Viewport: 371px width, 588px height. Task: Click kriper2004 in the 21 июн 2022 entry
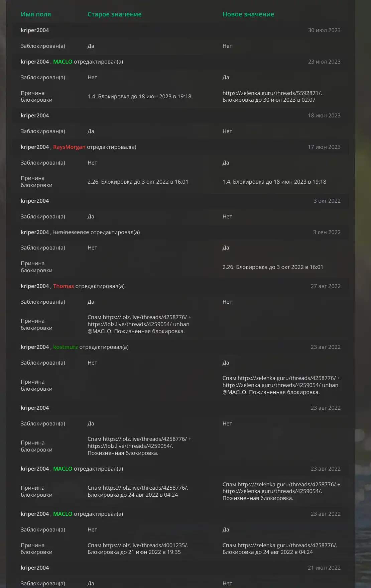coord(35,568)
